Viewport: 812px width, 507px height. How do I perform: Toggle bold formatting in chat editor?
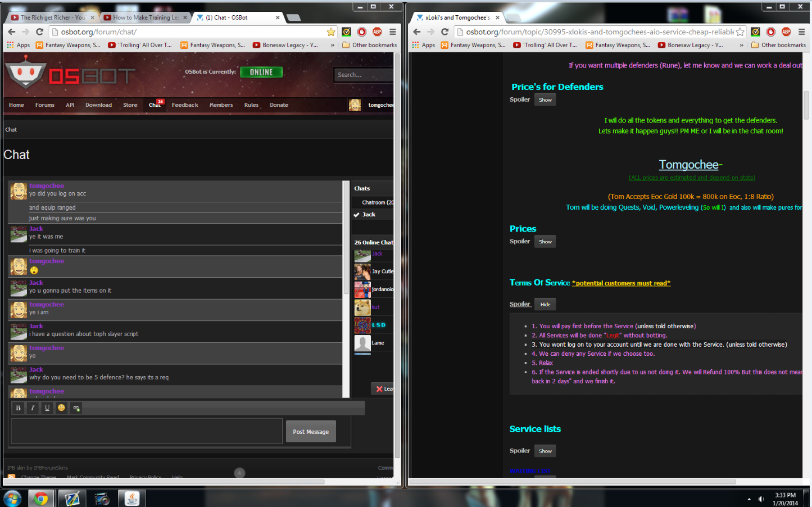tap(18, 408)
